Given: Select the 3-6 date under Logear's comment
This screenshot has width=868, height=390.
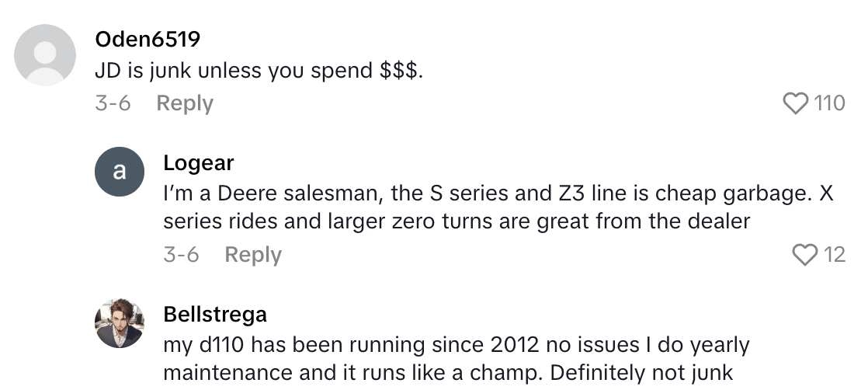Looking at the screenshot, I should tap(181, 254).
